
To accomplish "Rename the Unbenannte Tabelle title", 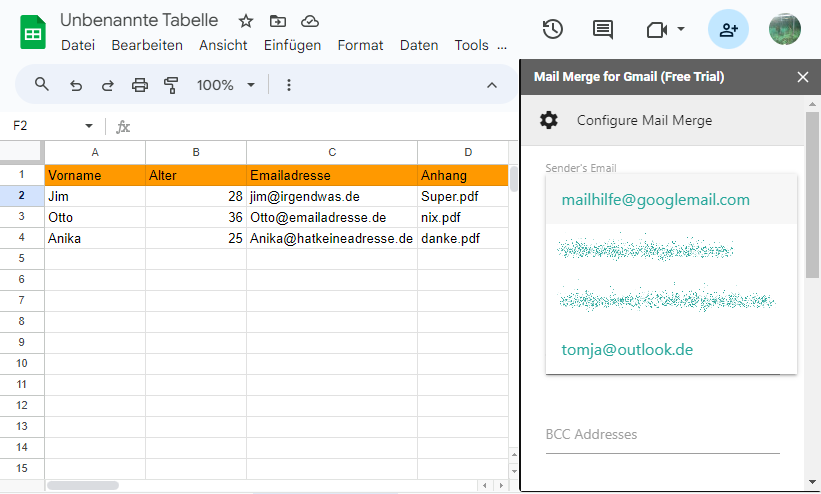I will tap(139, 20).
